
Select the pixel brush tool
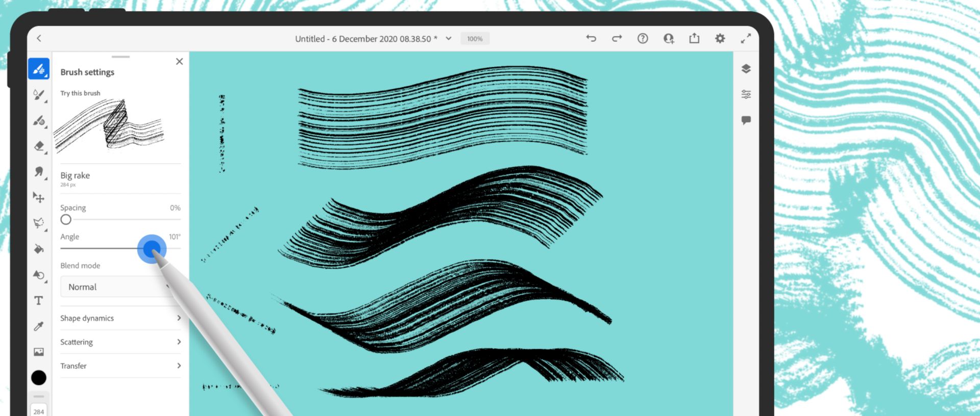39,69
